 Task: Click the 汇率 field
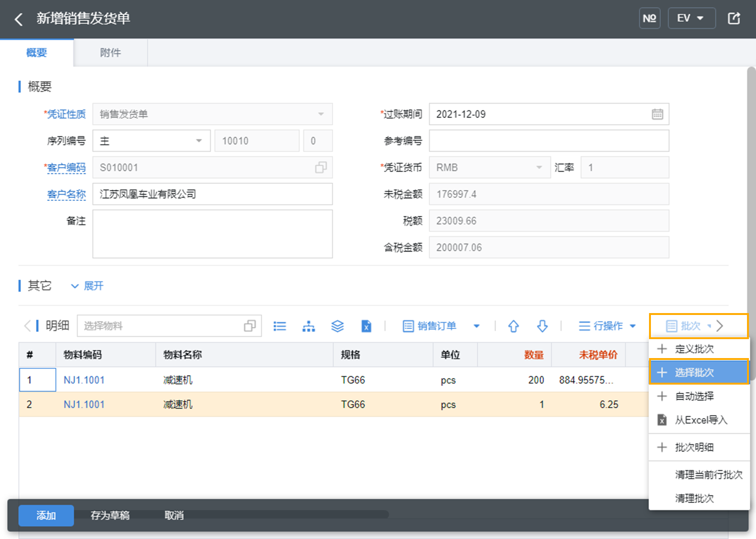point(625,168)
